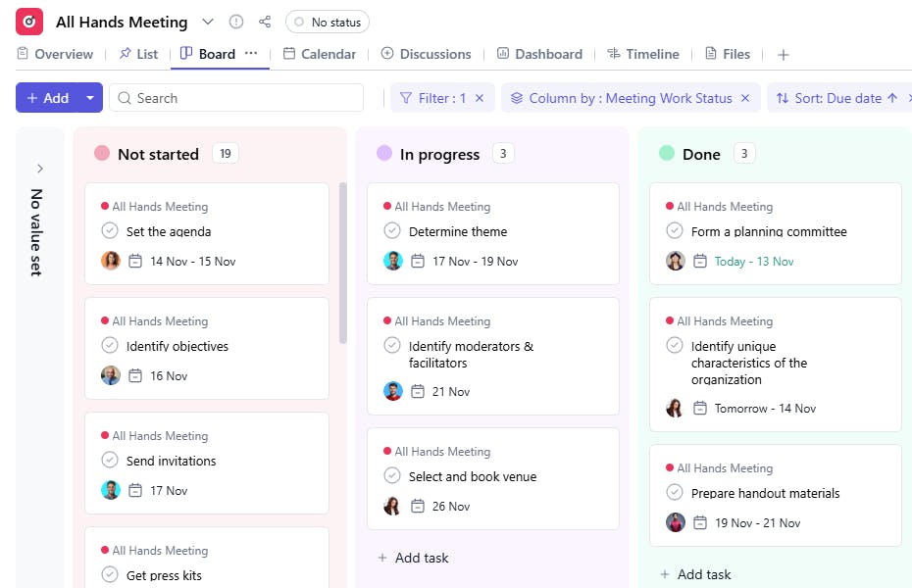Click calendar icon beside Today - 13 Nov

[x=700, y=261]
